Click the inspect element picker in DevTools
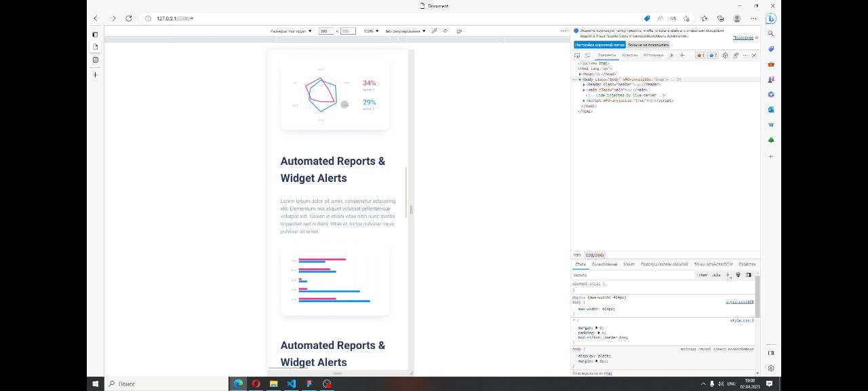 [x=577, y=55]
